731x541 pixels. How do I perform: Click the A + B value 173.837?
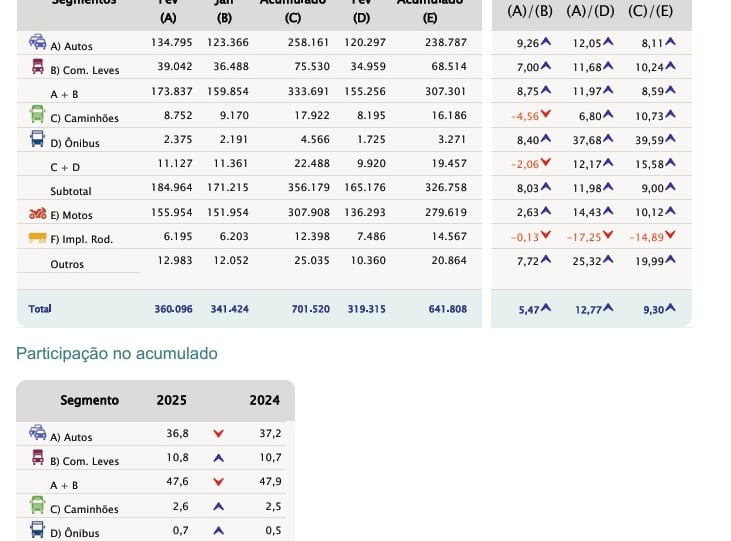(172, 91)
